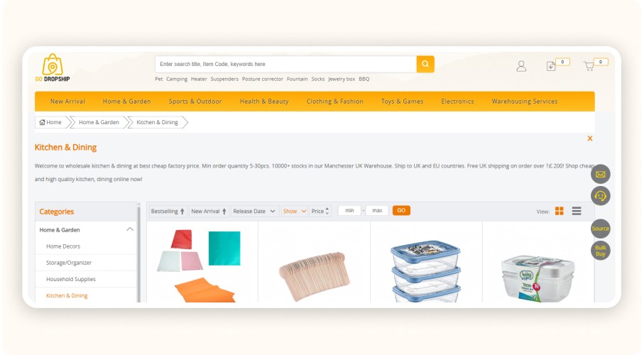644x355 pixels.
Task: Close the category description with the orange X
Action: tap(590, 138)
